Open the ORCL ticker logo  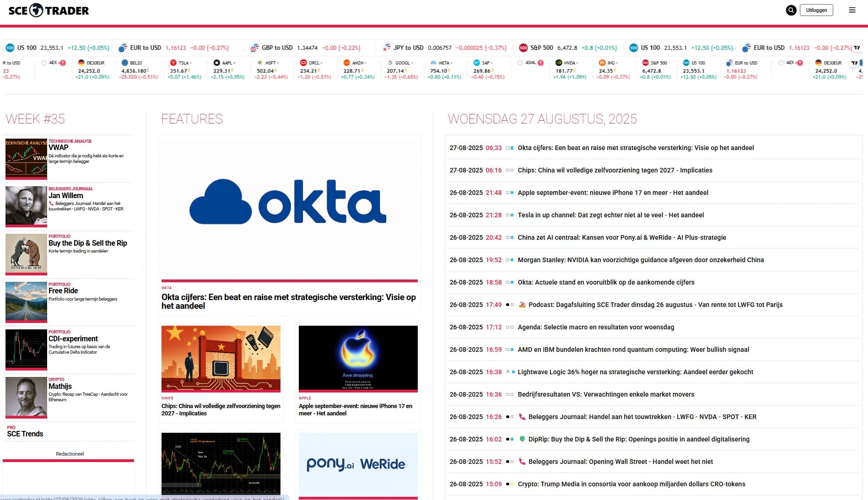coord(303,63)
